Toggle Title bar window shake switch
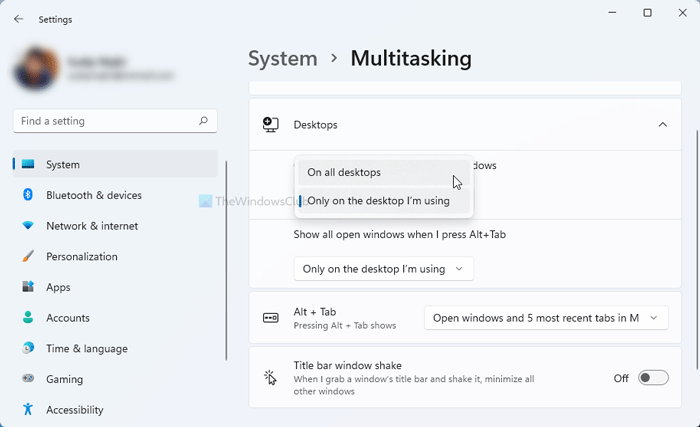The width and height of the screenshot is (700, 427). [x=652, y=378]
